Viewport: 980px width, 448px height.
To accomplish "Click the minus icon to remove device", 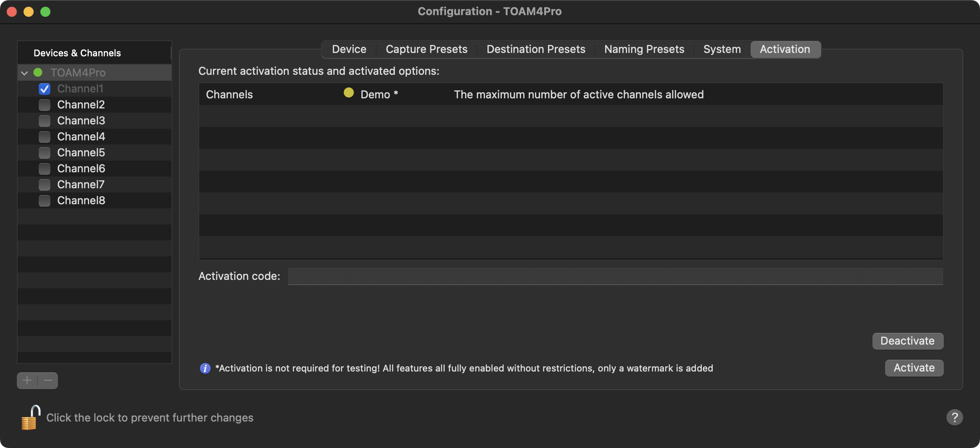I will 48,381.
